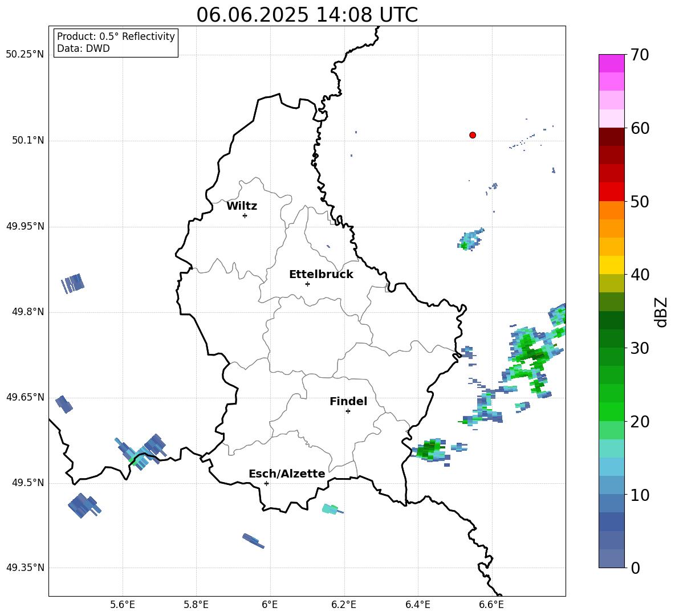
Task: Click the 20 value on the colorbar
Action: [640, 421]
